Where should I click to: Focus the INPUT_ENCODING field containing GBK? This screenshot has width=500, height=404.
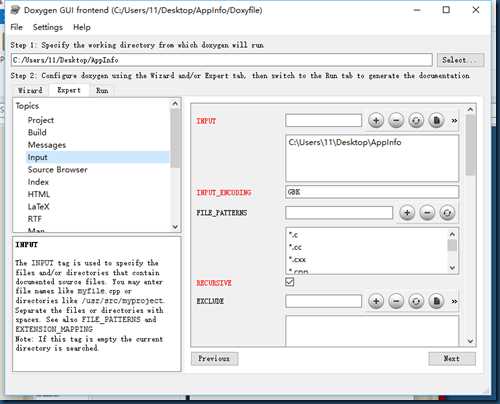pyautogui.click(x=372, y=192)
